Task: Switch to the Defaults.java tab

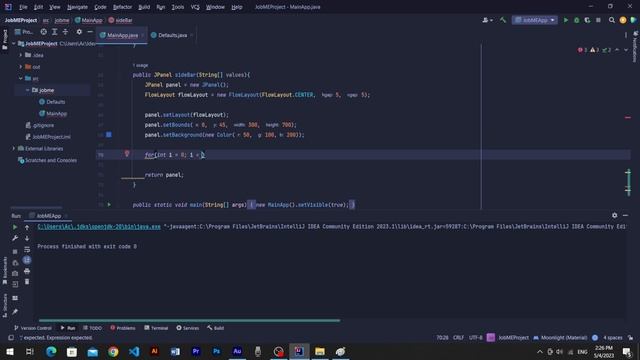Action: pyautogui.click(x=172, y=35)
